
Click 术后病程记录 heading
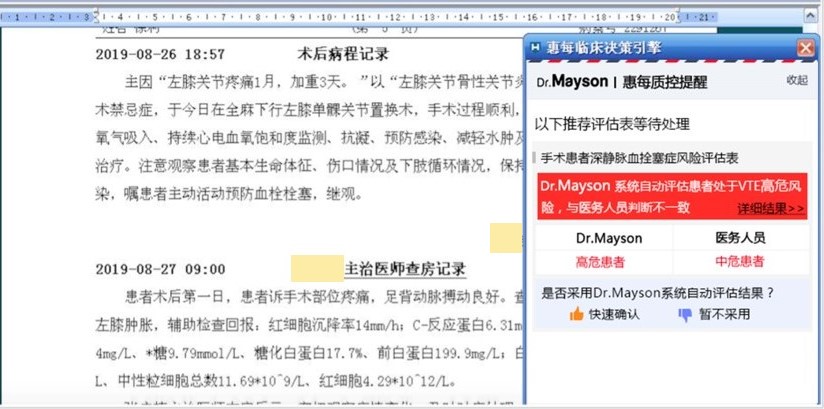(x=343, y=54)
